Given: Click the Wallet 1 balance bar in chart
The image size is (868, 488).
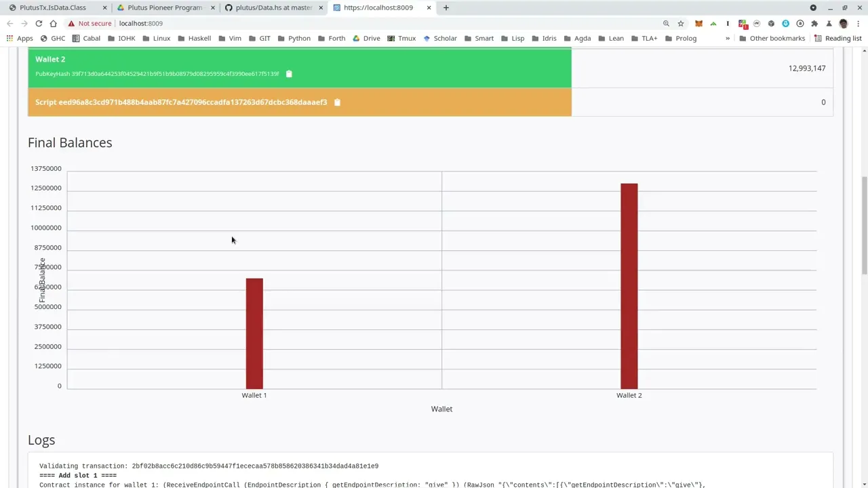Looking at the screenshot, I should coord(254,333).
